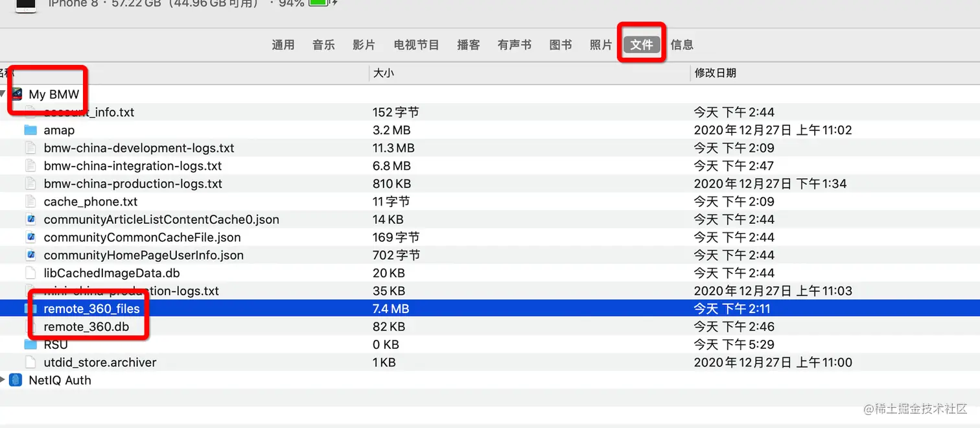Open the 有声书 tab
This screenshot has width=980, height=428.
click(515, 45)
